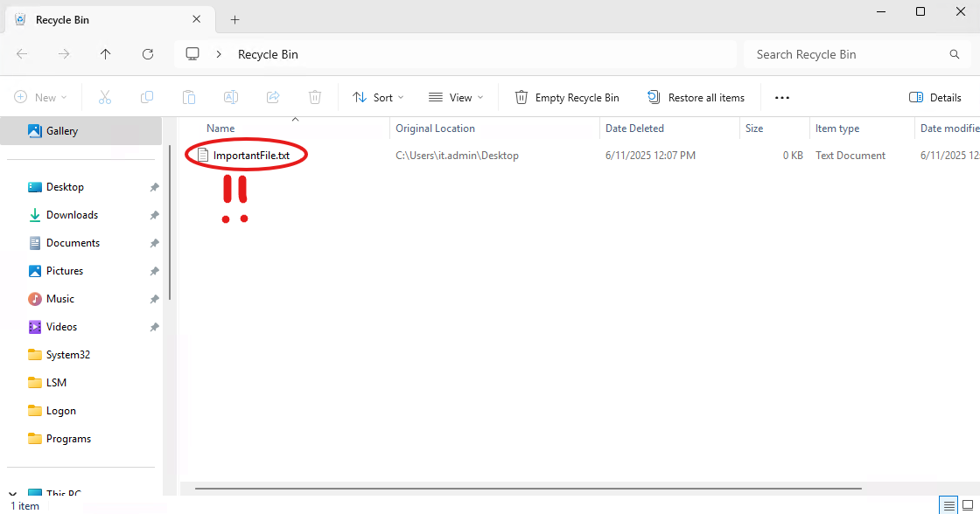Expand the This PC tree node

(x=12, y=493)
